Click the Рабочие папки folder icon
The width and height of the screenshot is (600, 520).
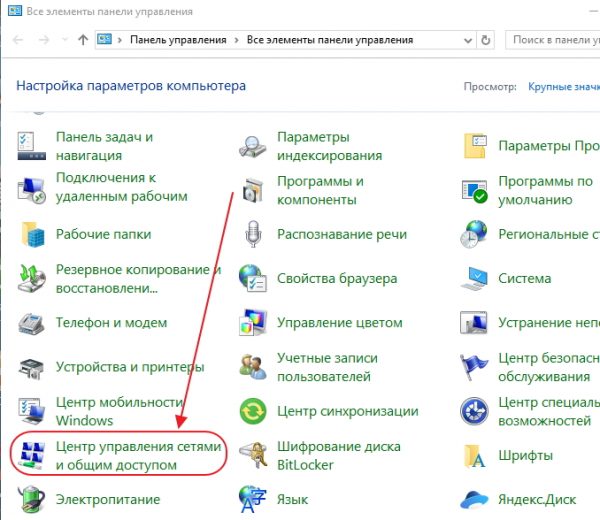33,234
